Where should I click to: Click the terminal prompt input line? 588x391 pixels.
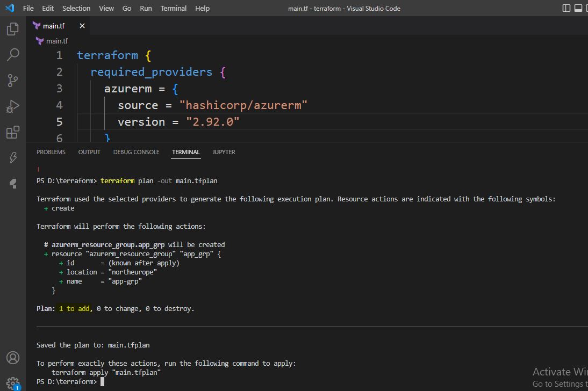215,381
